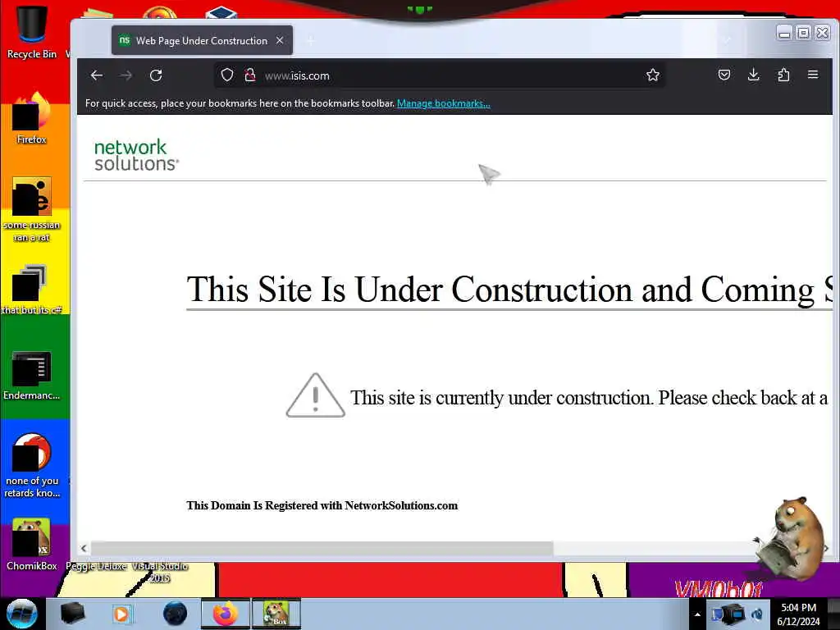Select the 'some russian ran a rat' icon
This screenshot has width=840, height=630.
pyautogui.click(x=32, y=209)
